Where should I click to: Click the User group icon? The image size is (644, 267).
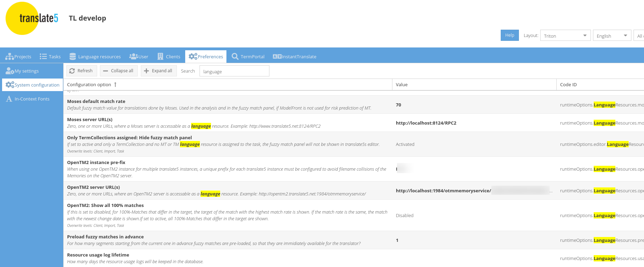[133, 57]
